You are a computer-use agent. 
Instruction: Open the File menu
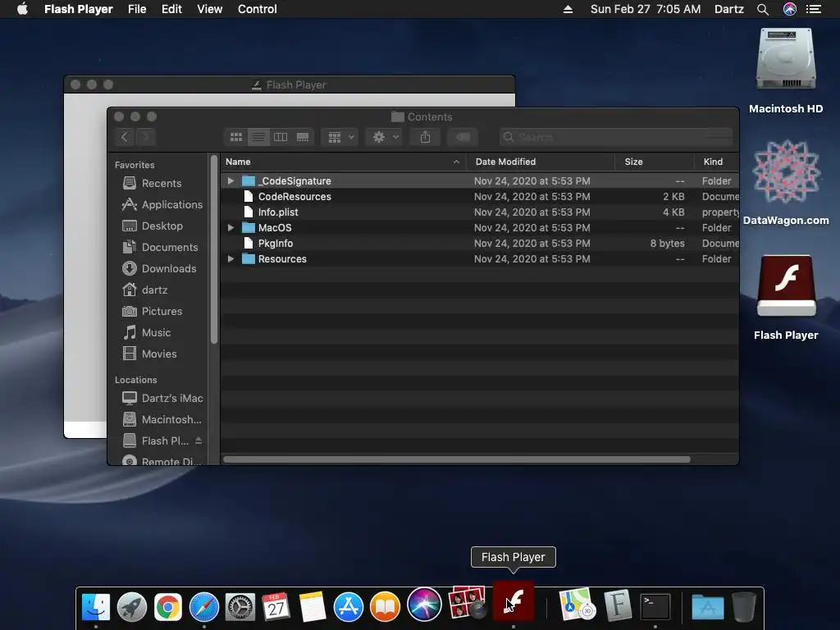137,9
